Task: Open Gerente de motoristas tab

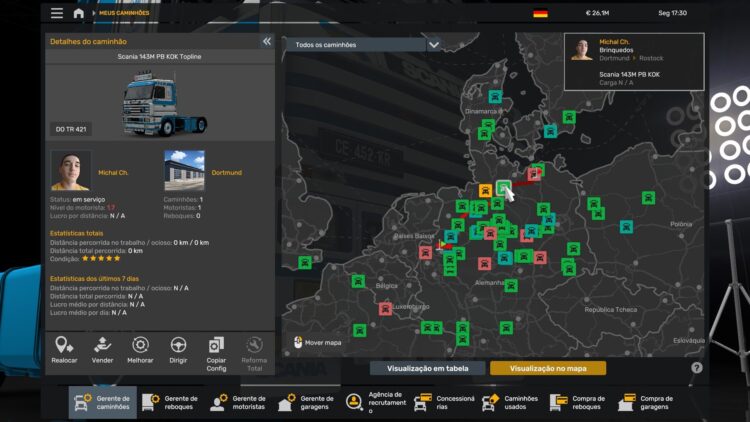Action: 238,402
